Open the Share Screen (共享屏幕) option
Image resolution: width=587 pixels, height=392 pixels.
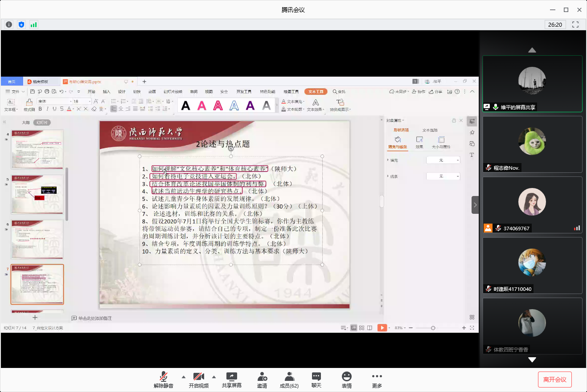tap(232, 380)
